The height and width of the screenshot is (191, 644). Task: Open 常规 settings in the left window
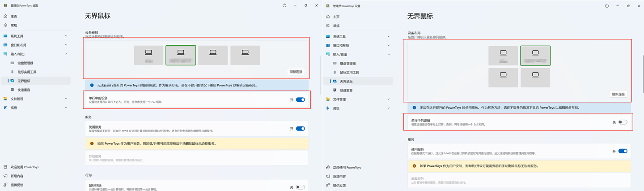pos(14,25)
